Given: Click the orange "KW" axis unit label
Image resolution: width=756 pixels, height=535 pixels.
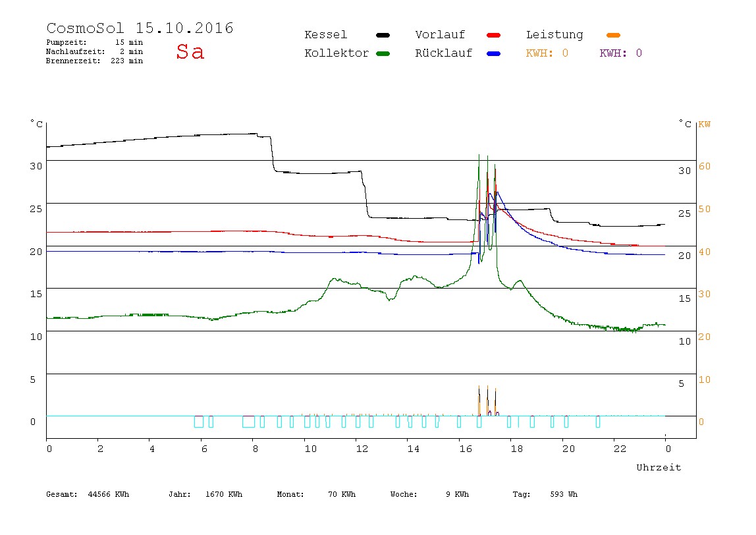Looking at the screenshot, I should [705, 125].
